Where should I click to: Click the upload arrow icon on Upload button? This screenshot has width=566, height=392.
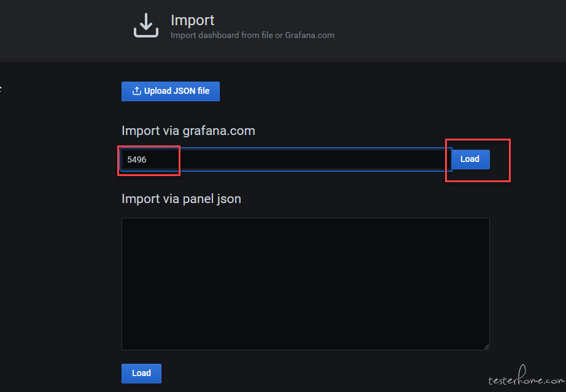coord(136,91)
